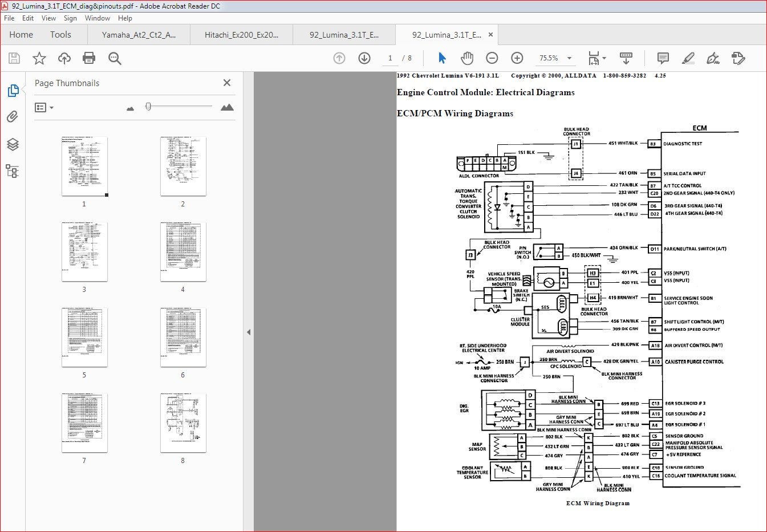
Task: Print the document with the printer icon
Action: [89, 58]
